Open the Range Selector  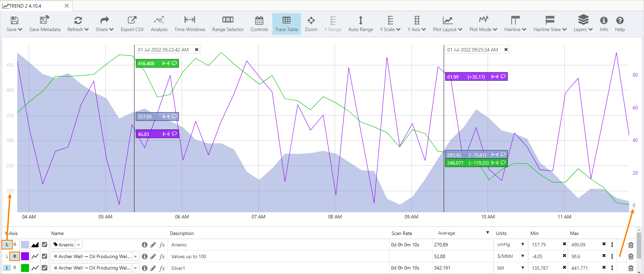click(x=228, y=24)
